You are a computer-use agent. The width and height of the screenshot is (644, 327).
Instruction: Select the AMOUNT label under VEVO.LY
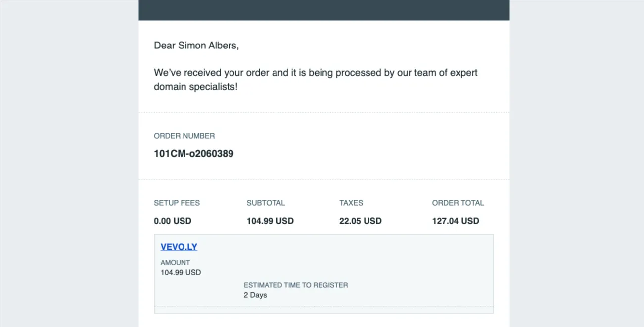click(x=175, y=263)
